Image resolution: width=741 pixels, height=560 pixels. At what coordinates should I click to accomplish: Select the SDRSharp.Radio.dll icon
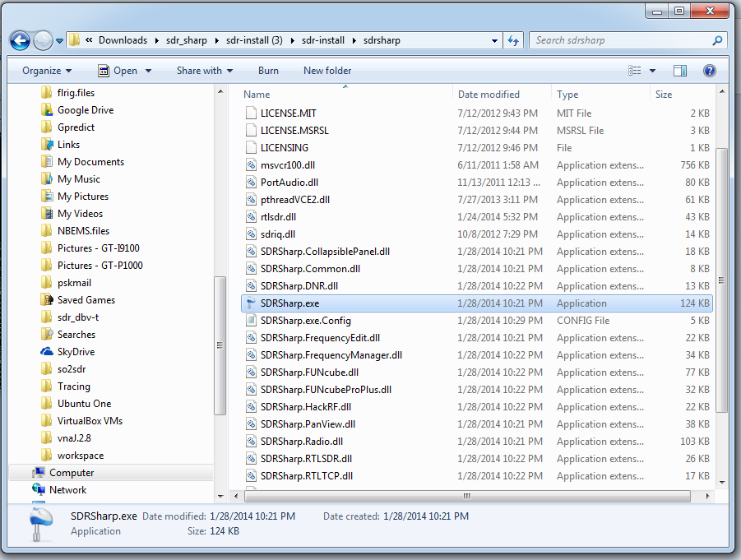click(252, 442)
